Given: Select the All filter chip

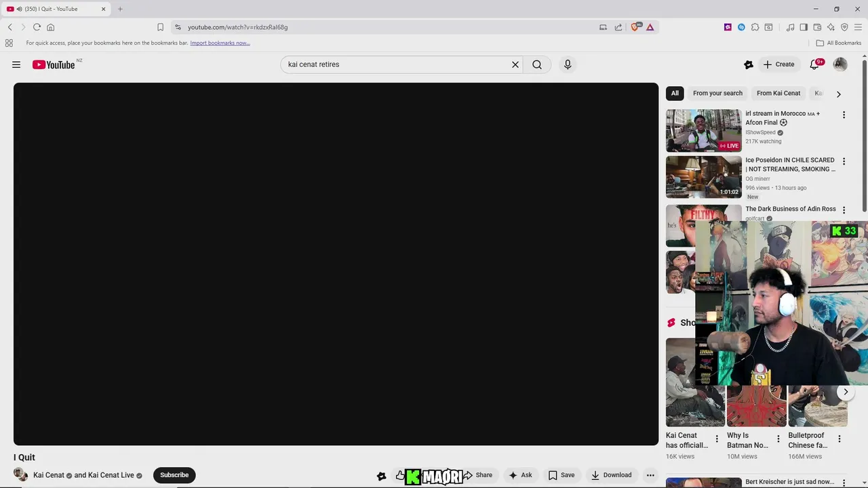Looking at the screenshot, I should 675,94.
